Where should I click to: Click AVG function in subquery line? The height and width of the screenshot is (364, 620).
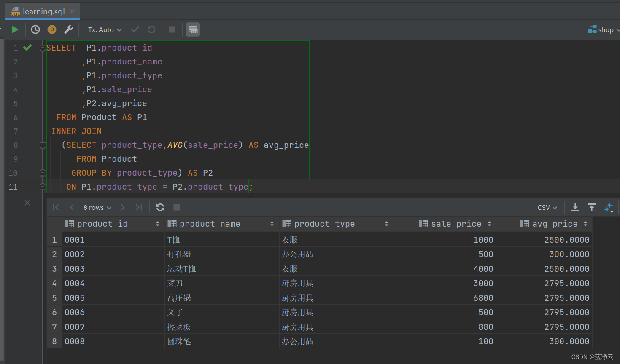(175, 145)
